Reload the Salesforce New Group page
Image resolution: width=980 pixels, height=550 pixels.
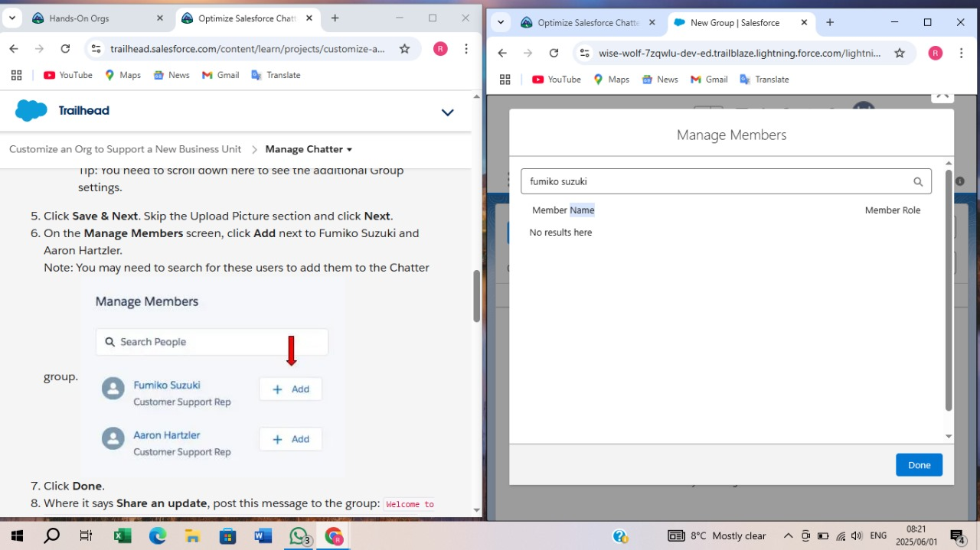[554, 53]
